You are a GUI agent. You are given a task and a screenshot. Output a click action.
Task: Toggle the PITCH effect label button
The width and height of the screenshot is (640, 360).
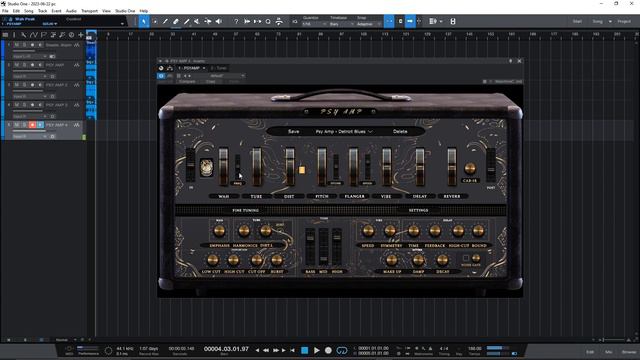(x=322, y=196)
